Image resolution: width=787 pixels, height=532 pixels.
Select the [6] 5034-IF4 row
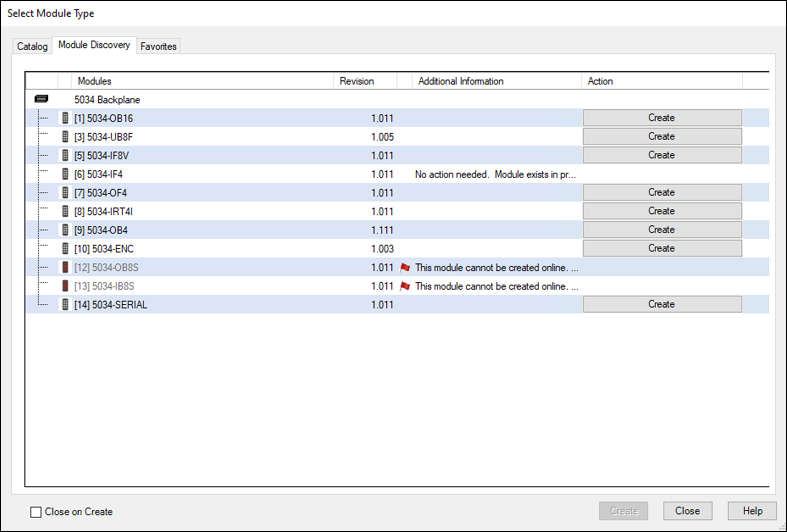pos(398,174)
